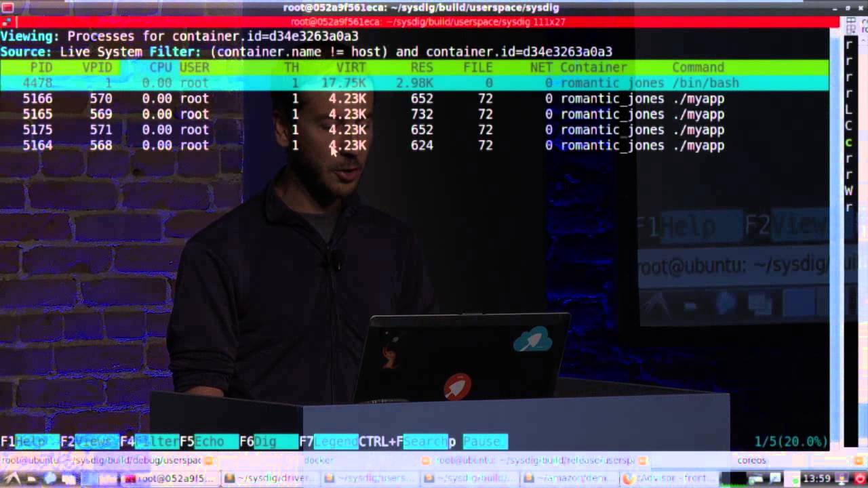Click the red power icon in the tray

click(x=859, y=479)
